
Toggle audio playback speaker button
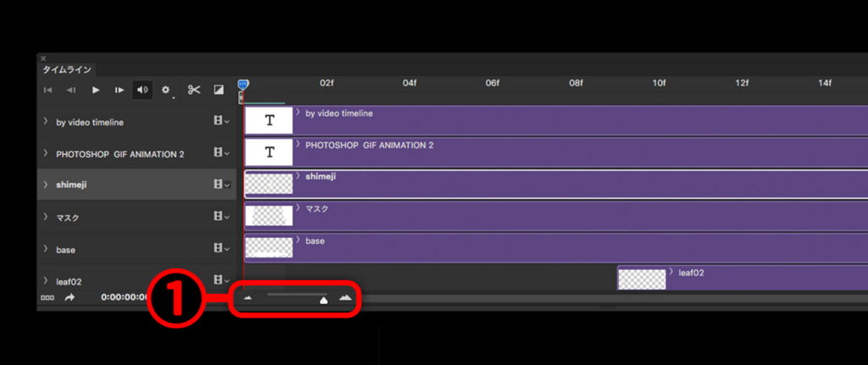(x=142, y=90)
